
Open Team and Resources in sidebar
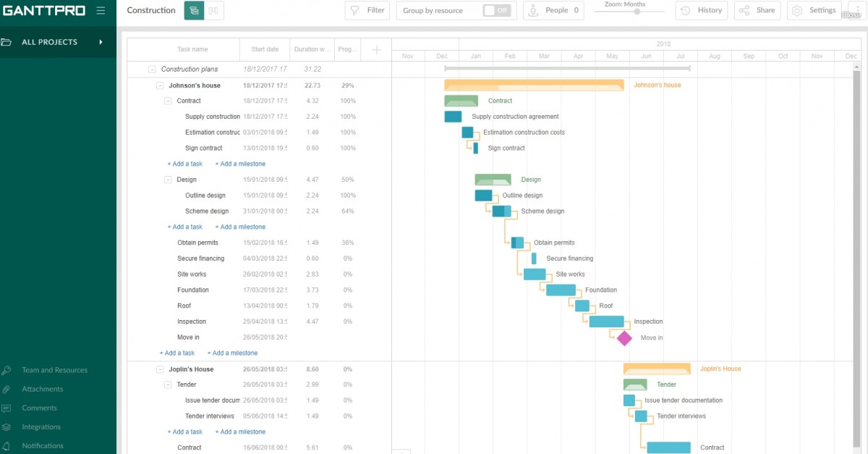coord(54,370)
